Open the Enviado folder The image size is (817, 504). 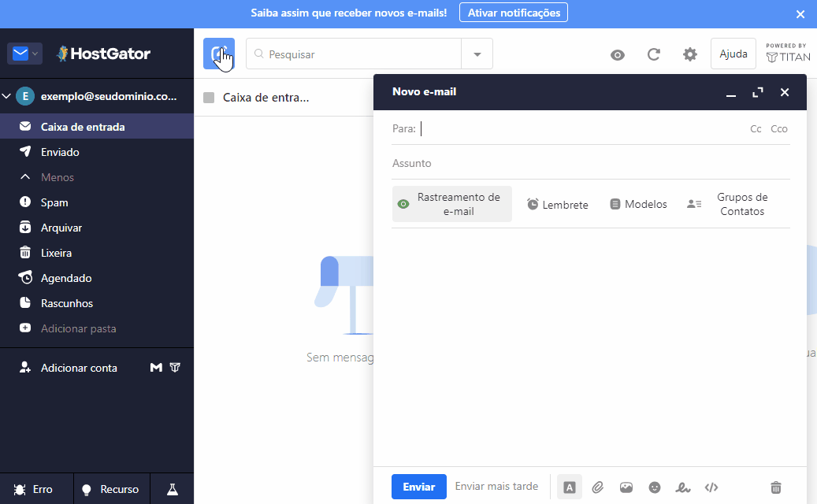97,152
